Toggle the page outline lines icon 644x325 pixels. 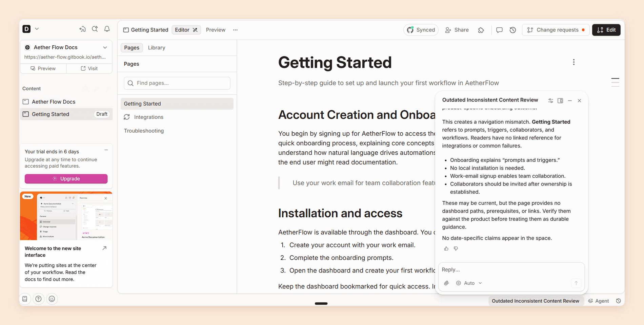coord(615,82)
